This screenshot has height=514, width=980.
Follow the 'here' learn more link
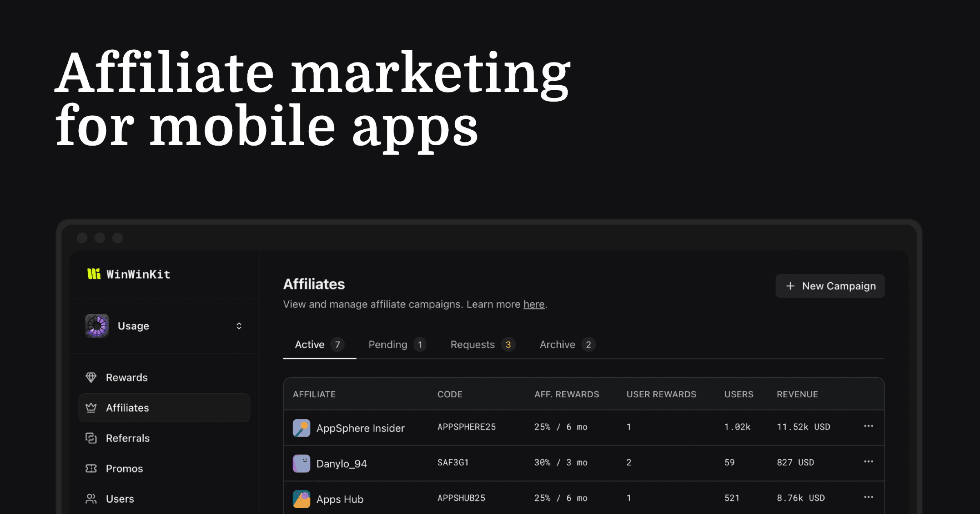[x=534, y=304]
